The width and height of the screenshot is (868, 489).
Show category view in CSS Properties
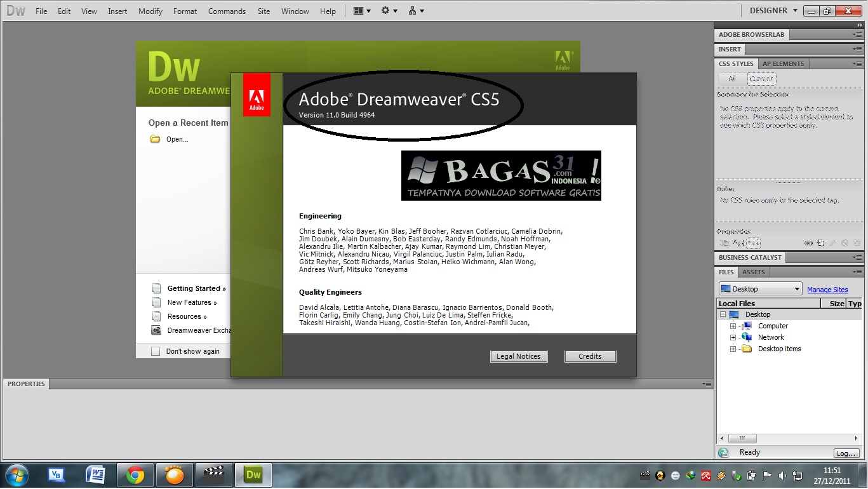coord(724,243)
